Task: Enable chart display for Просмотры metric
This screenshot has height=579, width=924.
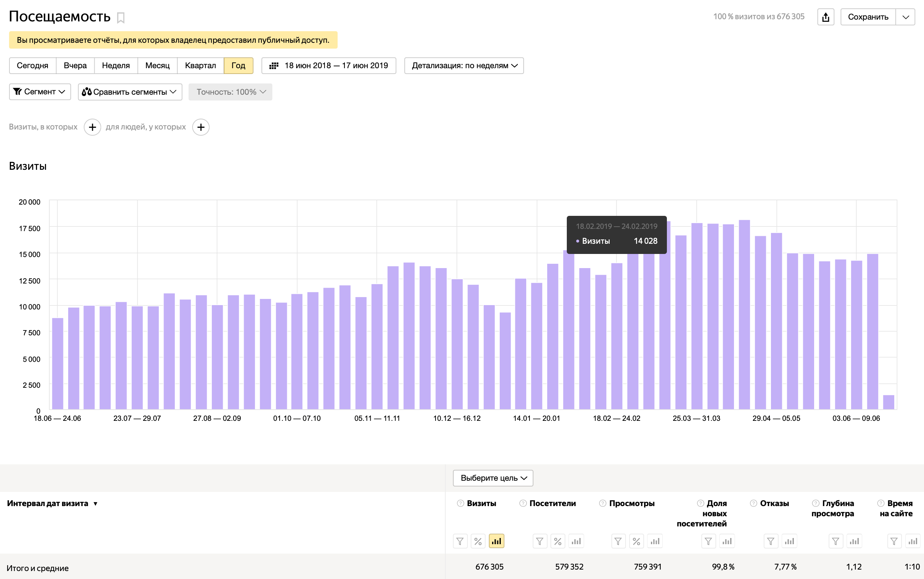Action: [x=655, y=541]
